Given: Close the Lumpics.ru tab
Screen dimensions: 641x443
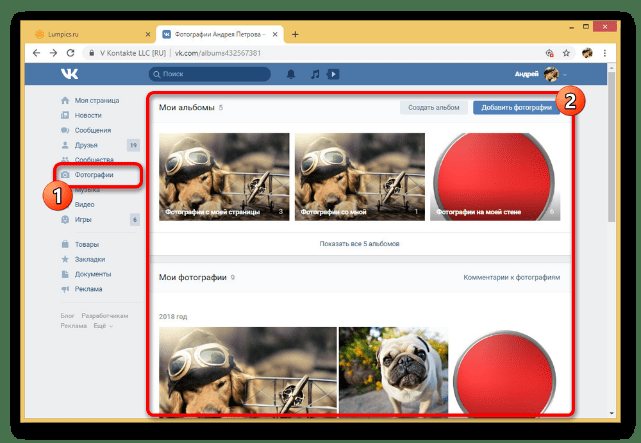Looking at the screenshot, I should pos(148,34).
